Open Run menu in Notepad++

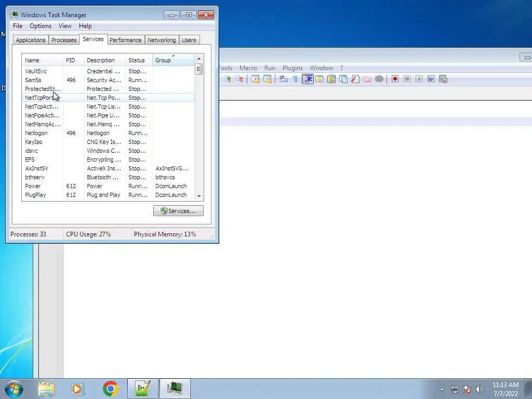click(270, 68)
